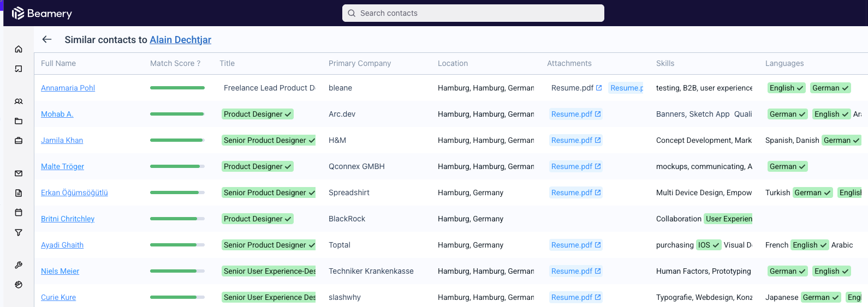Click the Arc.dev company cell
The image size is (868, 307).
tap(342, 114)
